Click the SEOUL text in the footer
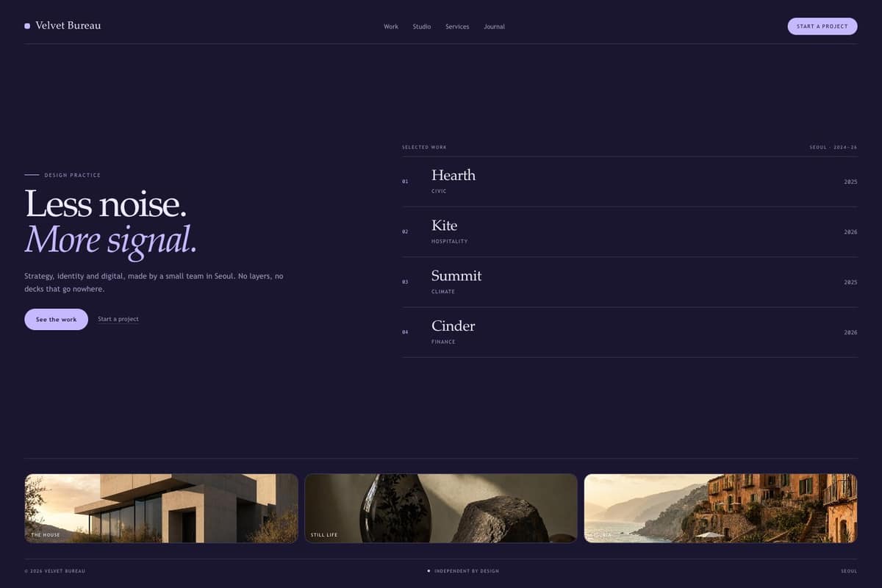The image size is (882, 588). (x=849, y=571)
